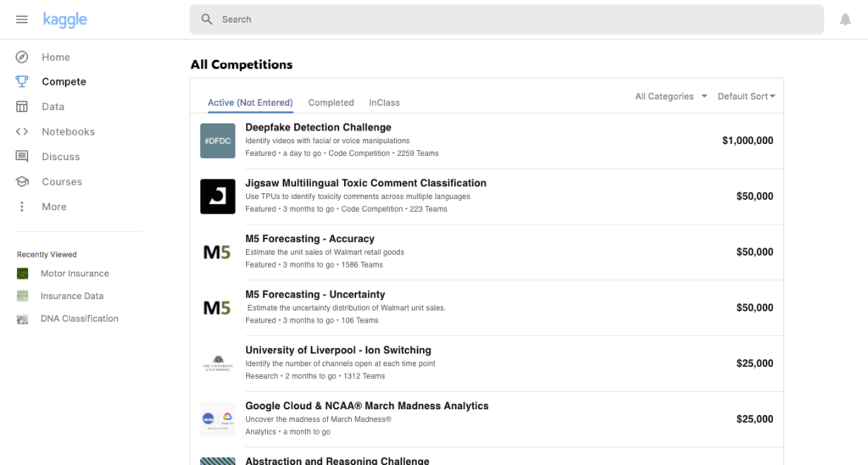Click the Motor Insurance dataset thumbnail
The image size is (868, 465).
(x=22, y=274)
